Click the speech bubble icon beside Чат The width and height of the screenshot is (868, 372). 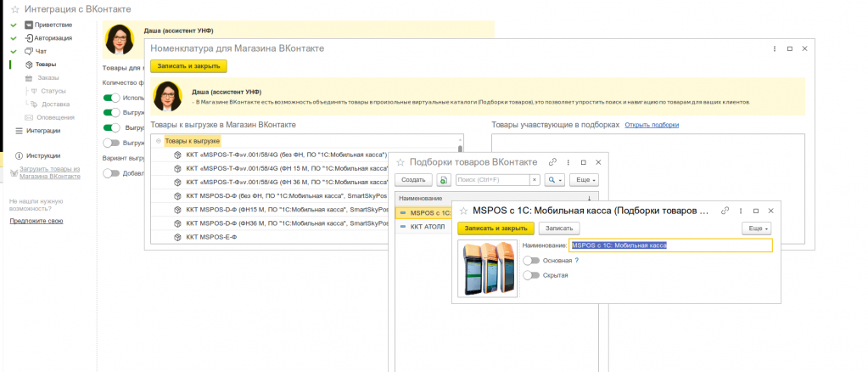pyautogui.click(x=29, y=52)
